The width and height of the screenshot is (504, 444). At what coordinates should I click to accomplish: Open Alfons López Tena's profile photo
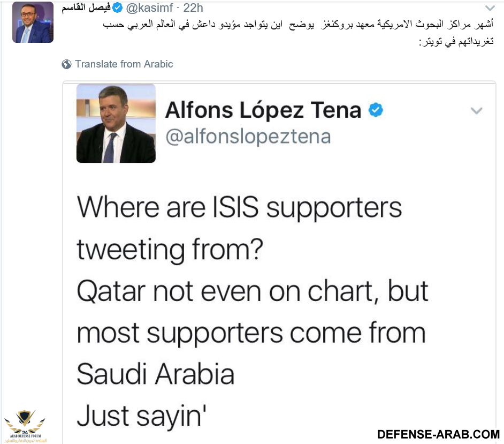pyautogui.click(x=116, y=123)
